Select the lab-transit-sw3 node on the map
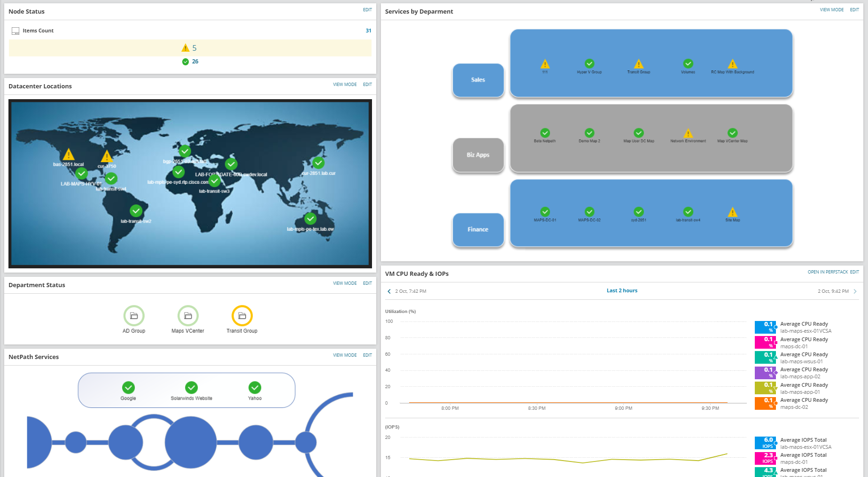Viewport: 868px width, 477px height. pos(215,181)
